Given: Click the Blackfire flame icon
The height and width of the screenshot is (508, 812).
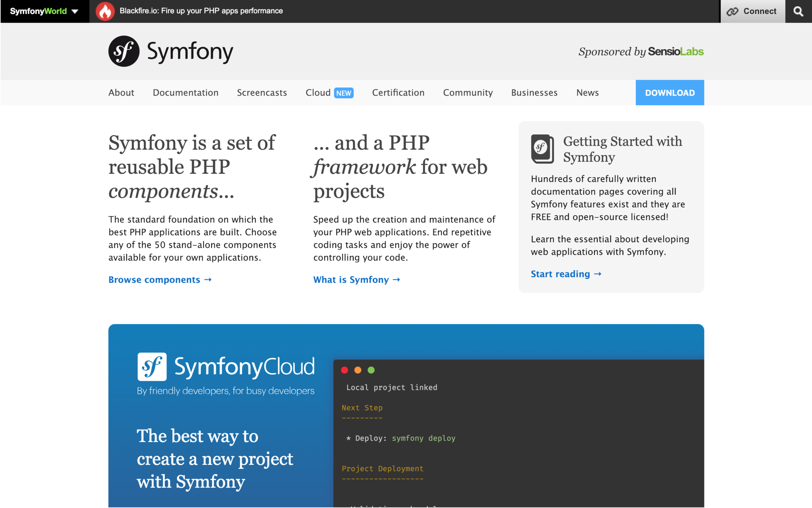Looking at the screenshot, I should [105, 11].
